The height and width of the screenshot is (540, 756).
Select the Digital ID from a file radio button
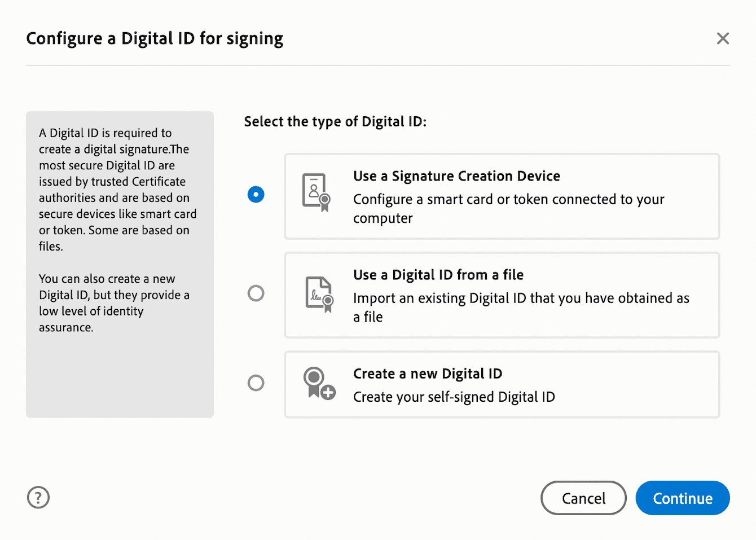256,293
